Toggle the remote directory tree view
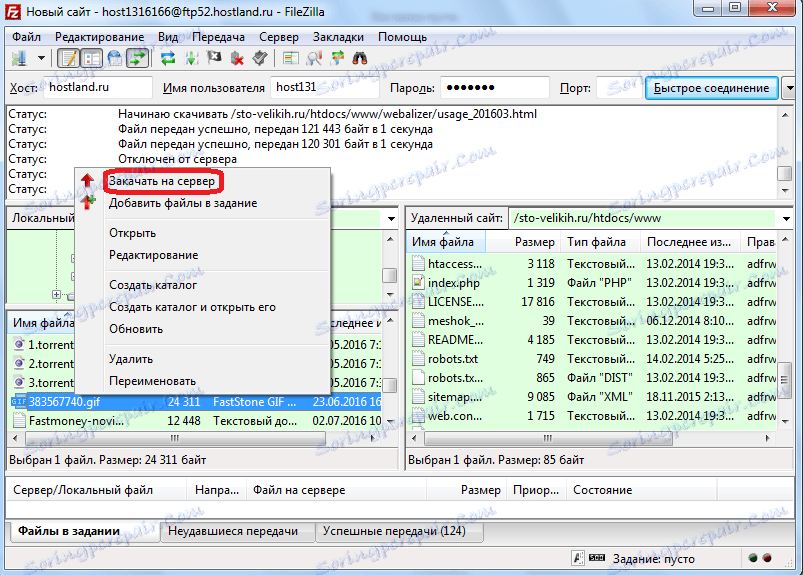Screen dimensions: 803x575 [115, 58]
